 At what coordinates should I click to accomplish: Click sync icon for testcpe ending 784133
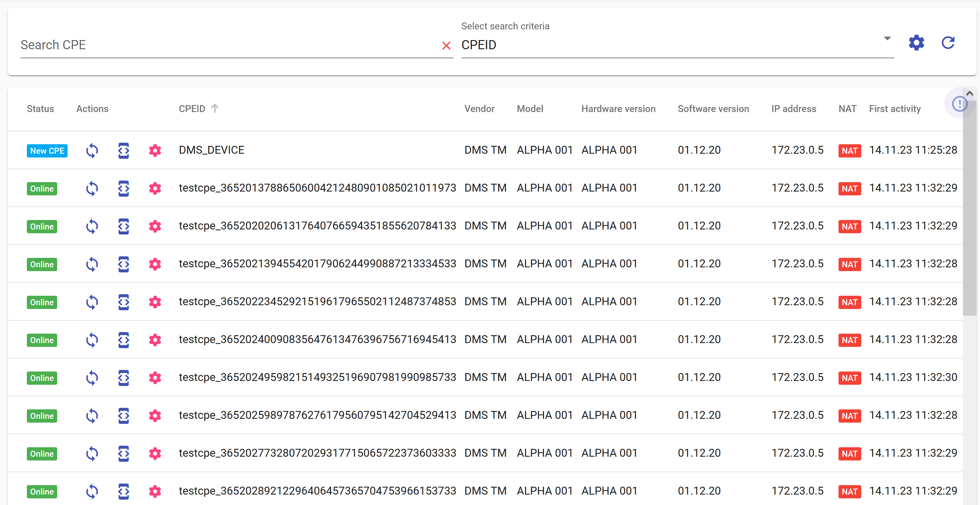pyautogui.click(x=92, y=227)
